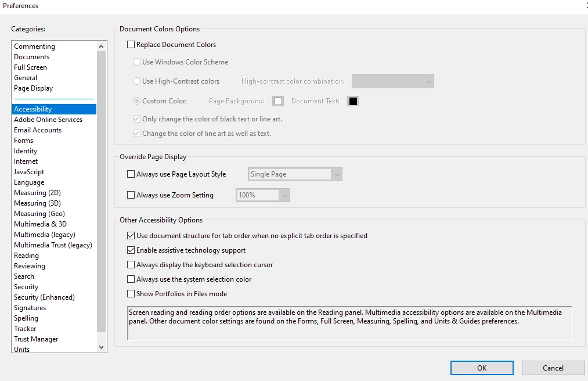Open Multimedia (legacy) category
The height and width of the screenshot is (381, 588).
pos(54,235)
